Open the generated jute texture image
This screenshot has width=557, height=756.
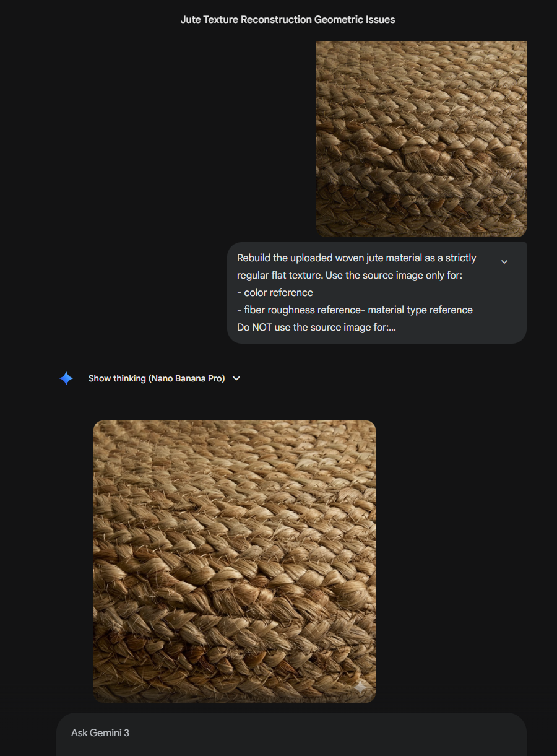coord(235,562)
